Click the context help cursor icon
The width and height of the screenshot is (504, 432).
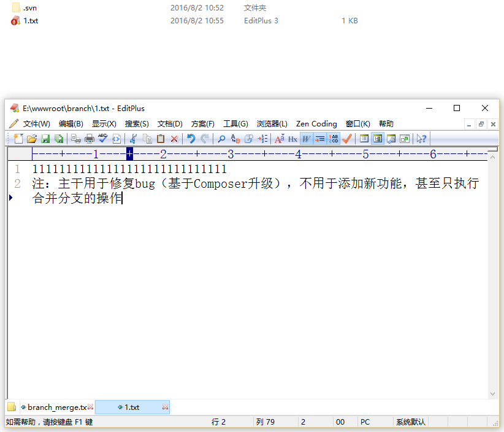click(x=421, y=139)
